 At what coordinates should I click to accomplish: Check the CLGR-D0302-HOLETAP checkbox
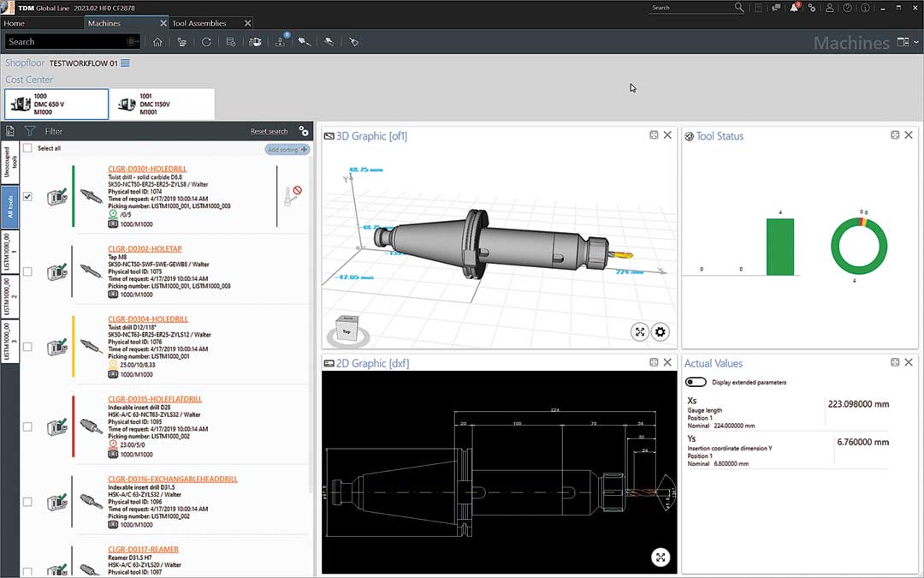(27, 271)
